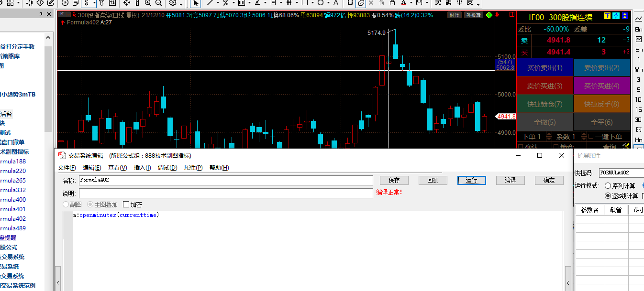Click the zoom in magnifier icon
Viewport: 644px width, 291px height.
(148, 3)
